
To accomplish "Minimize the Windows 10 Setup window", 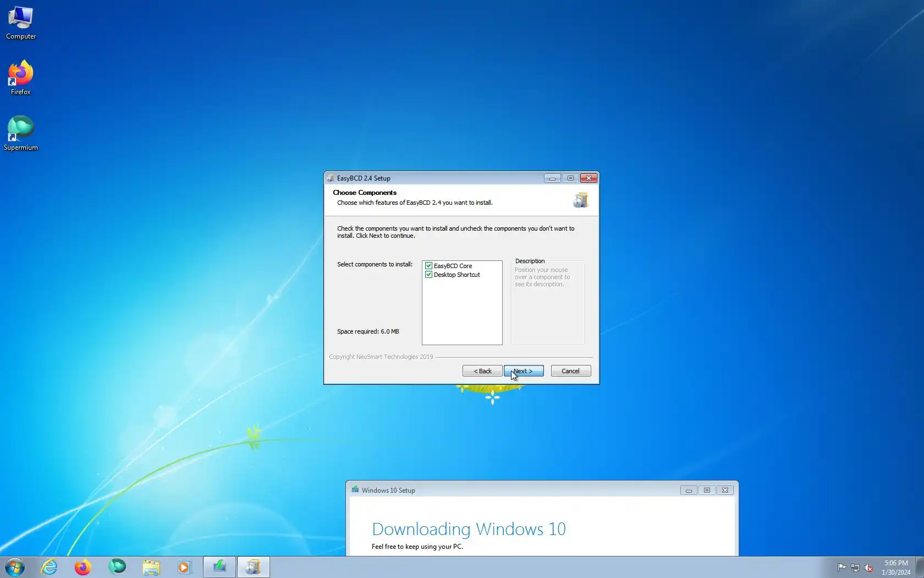I will pos(689,490).
